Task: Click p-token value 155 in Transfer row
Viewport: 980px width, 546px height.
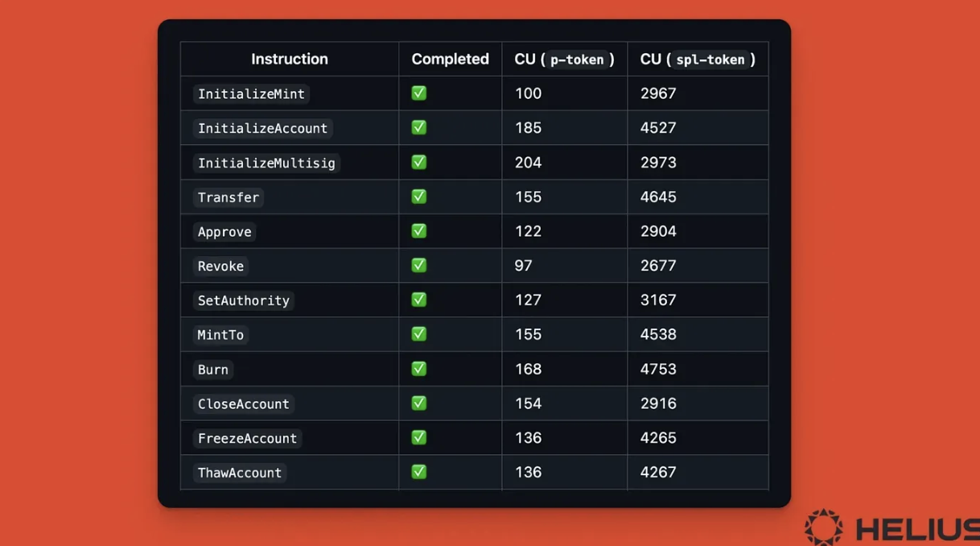Action: [528, 196]
